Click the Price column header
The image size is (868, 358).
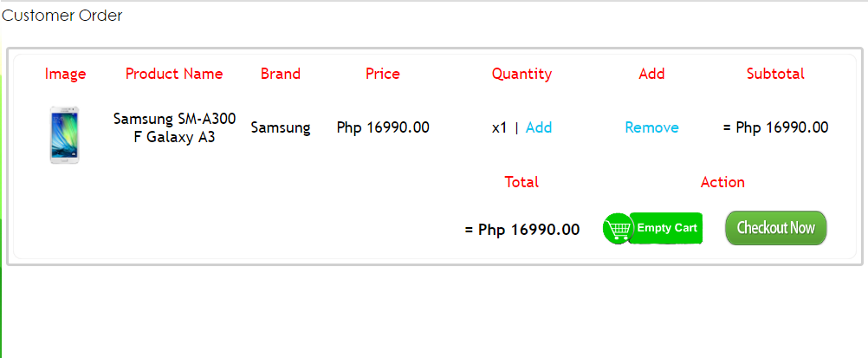383,74
